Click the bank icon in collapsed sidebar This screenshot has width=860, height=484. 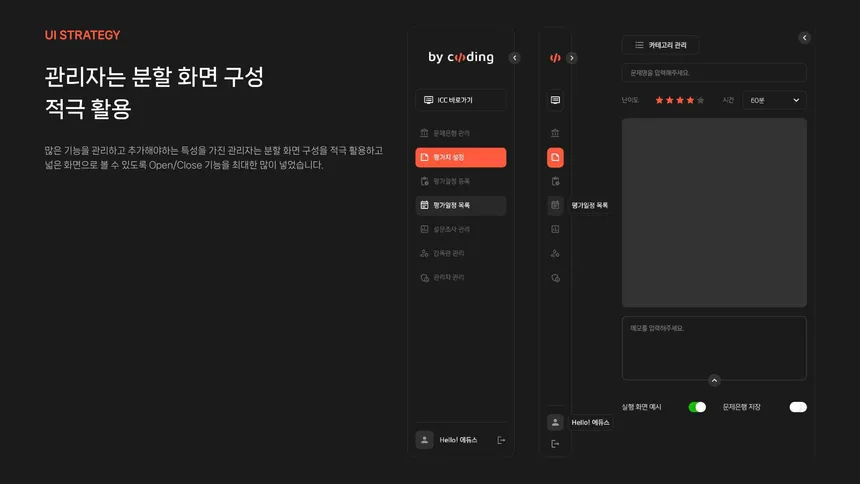(555, 133)
